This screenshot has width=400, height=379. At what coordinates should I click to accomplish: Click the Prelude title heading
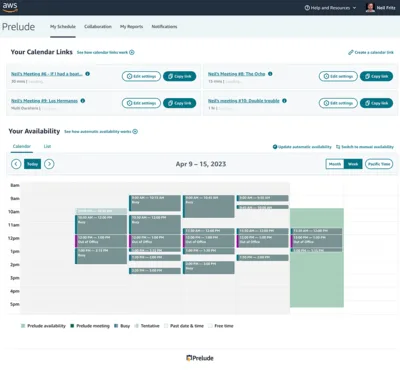point(18,27)
